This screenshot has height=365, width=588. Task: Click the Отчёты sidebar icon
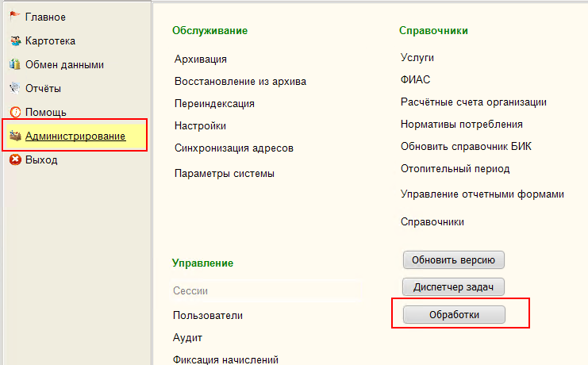tap(15, 88)
